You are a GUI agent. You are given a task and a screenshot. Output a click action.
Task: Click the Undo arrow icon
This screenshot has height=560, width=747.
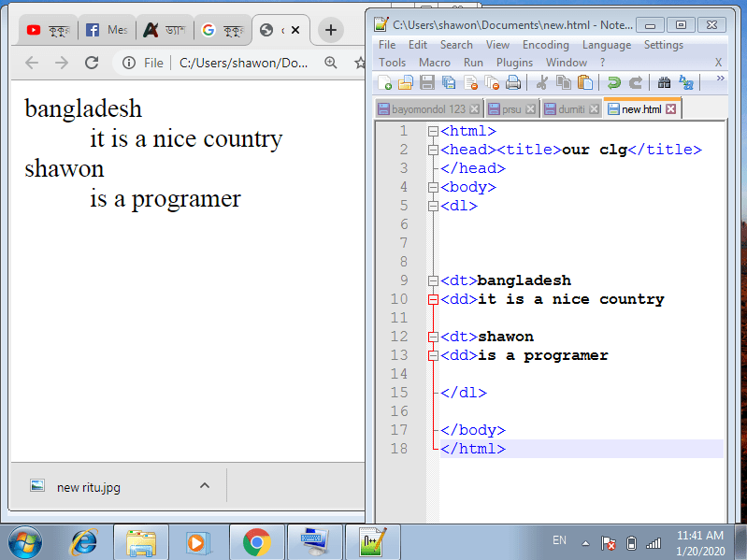pos(614,82)
